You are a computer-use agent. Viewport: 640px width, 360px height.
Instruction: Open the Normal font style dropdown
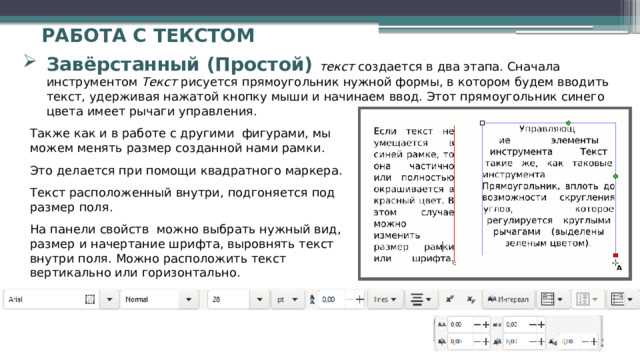point(189,300)
